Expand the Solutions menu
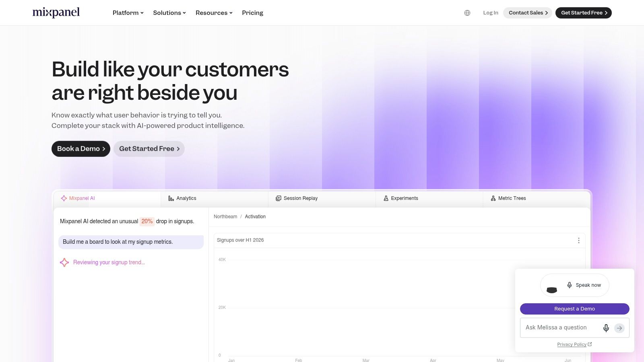Viewport: 644px width, 362px height. point(169,13)
